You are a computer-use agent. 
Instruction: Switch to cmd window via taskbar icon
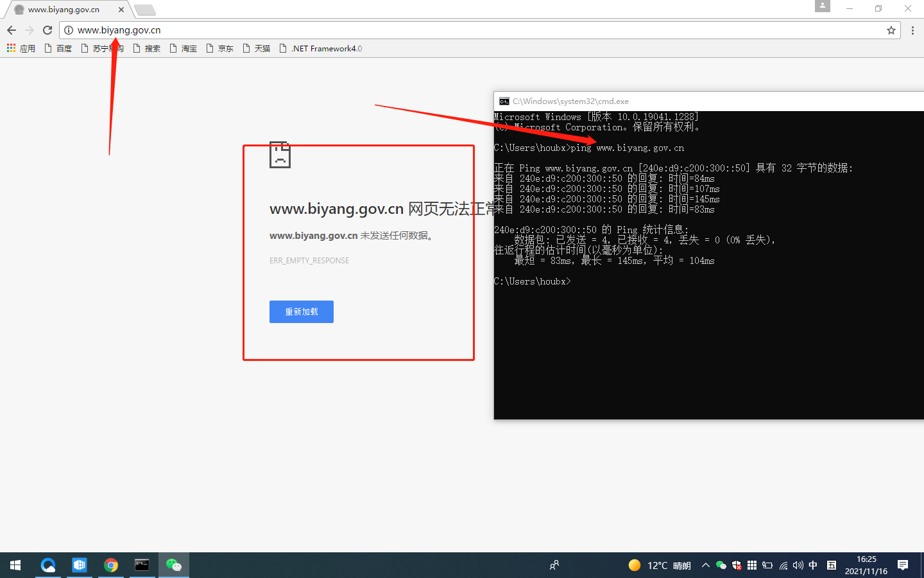click(142, 565)
